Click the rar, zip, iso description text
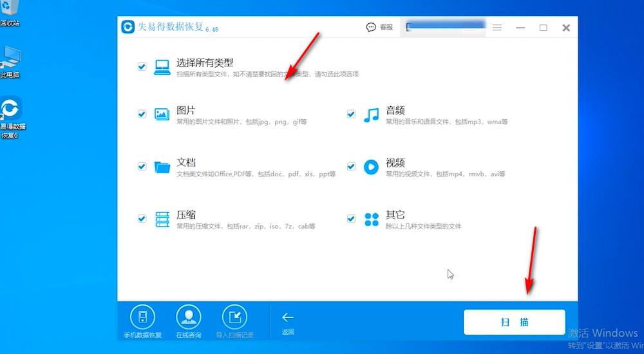 point(246,227)
